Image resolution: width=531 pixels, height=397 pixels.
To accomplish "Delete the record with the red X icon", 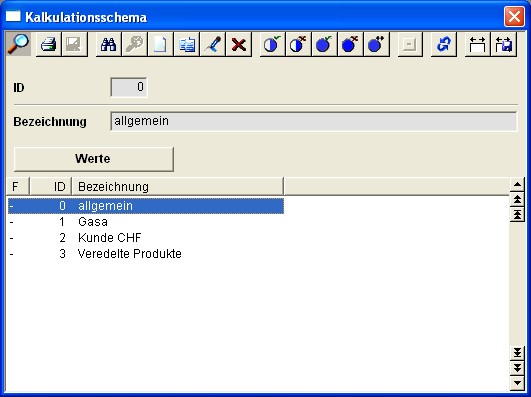I will click(x=239, y=44).
